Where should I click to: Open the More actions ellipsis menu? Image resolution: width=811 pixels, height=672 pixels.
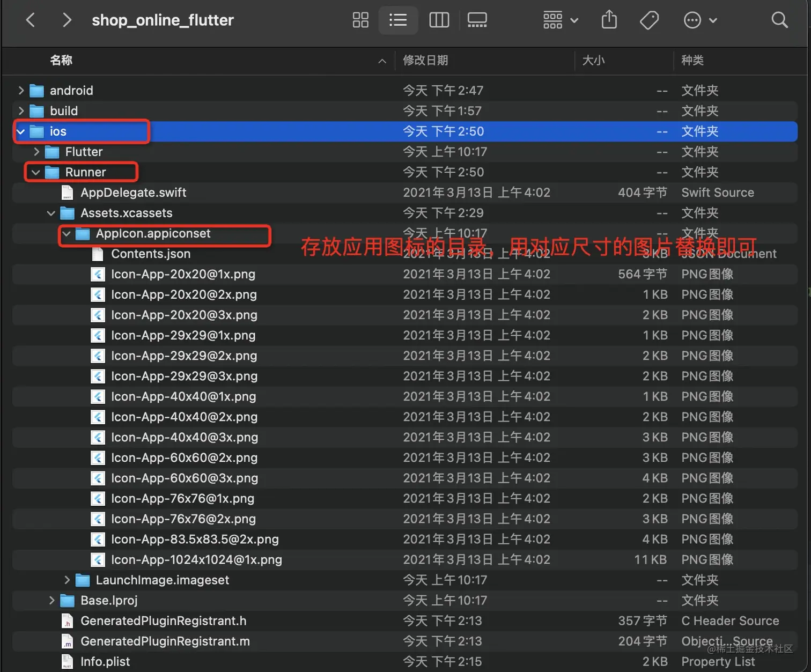click(700, 20)
